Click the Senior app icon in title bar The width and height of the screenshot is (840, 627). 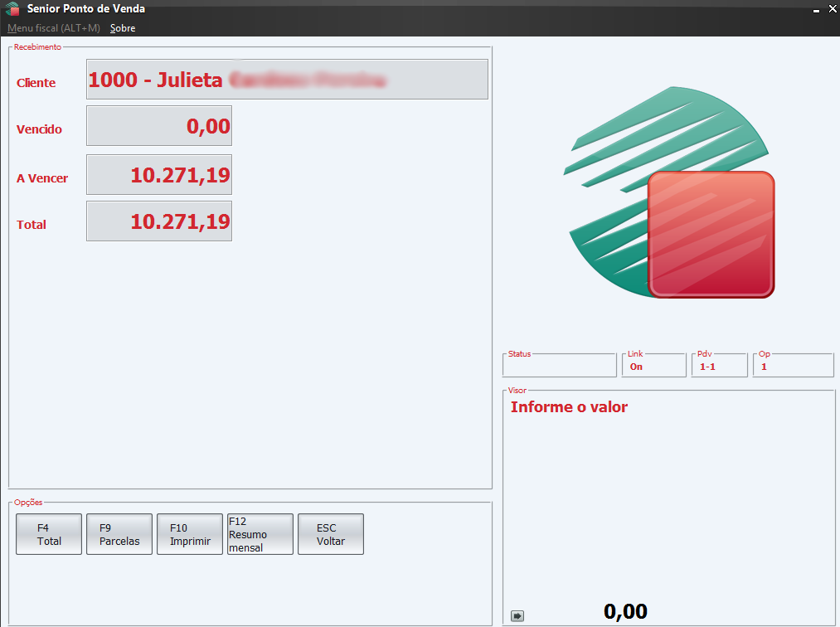tap(13, 8)
